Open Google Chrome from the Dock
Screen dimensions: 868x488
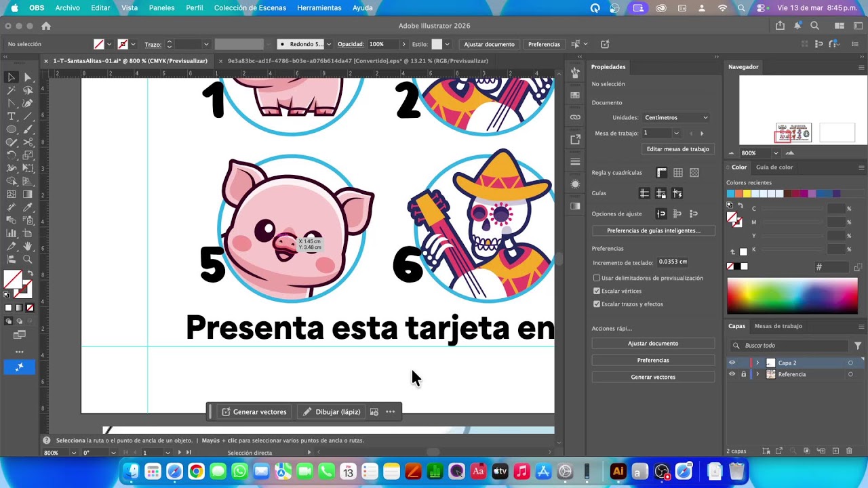pos(196,472)
